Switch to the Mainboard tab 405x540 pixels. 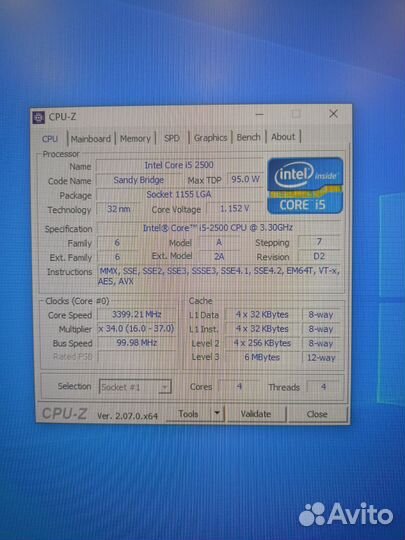tap(91, 139)
